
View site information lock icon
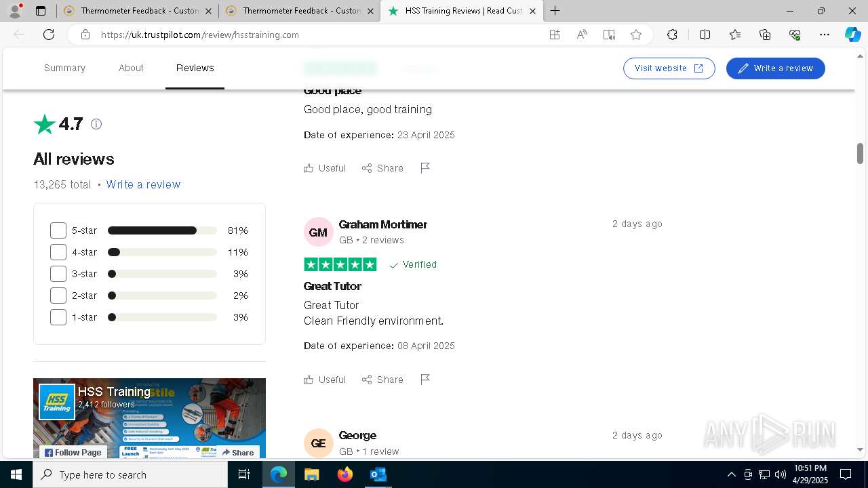tap(85, 35)
